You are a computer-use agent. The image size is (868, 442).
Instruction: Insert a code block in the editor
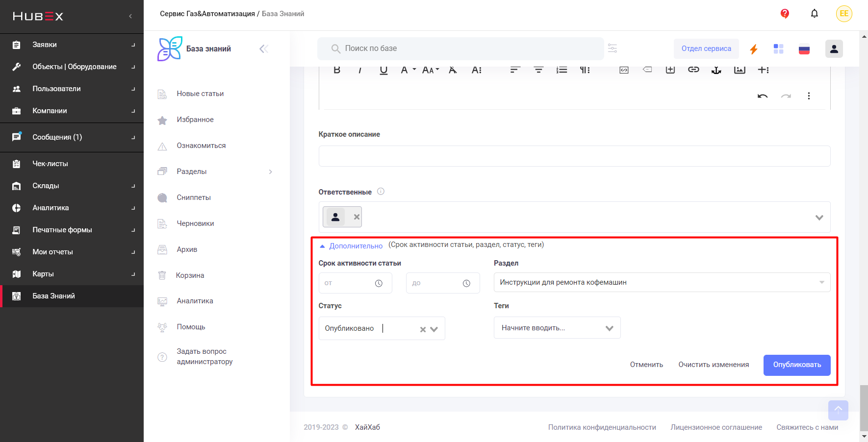click(x=624, y=70)
